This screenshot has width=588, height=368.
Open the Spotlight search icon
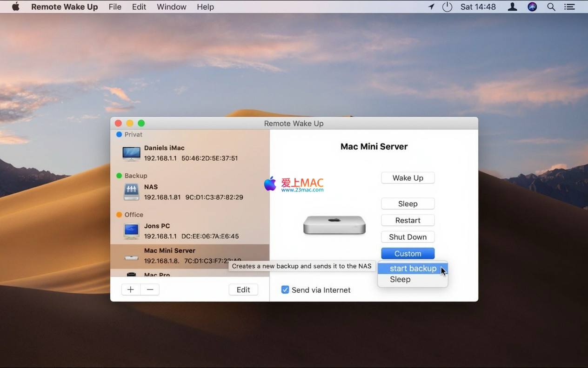[x=551, y=7]
